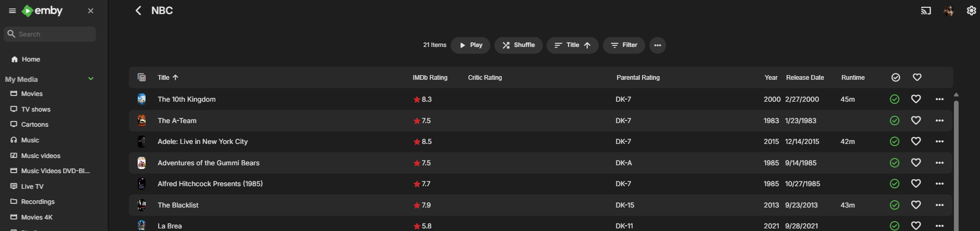Open more options for Alfred Hitchcock Presents
The width and height of the screenshot is (980, 231).
[939, 184]
